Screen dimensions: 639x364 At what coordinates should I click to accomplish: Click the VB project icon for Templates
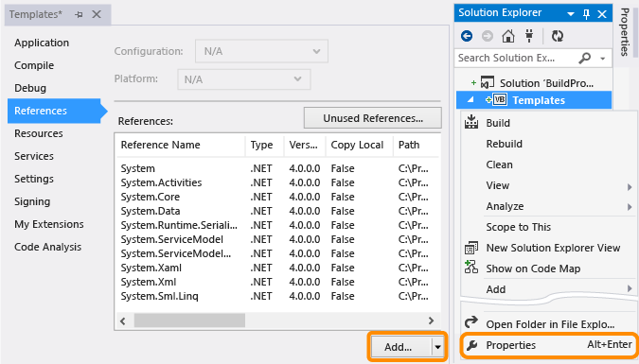click(x=500, y=100)
